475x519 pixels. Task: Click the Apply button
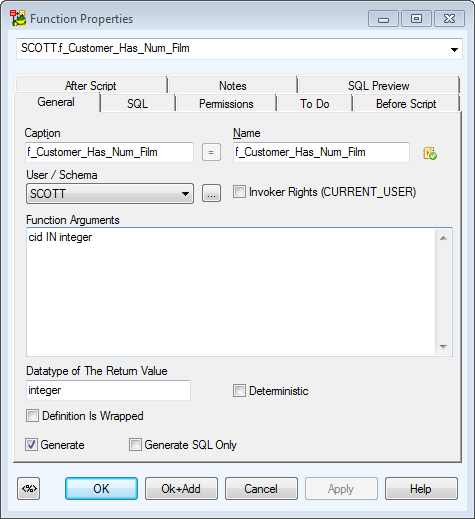coord(341,489)
